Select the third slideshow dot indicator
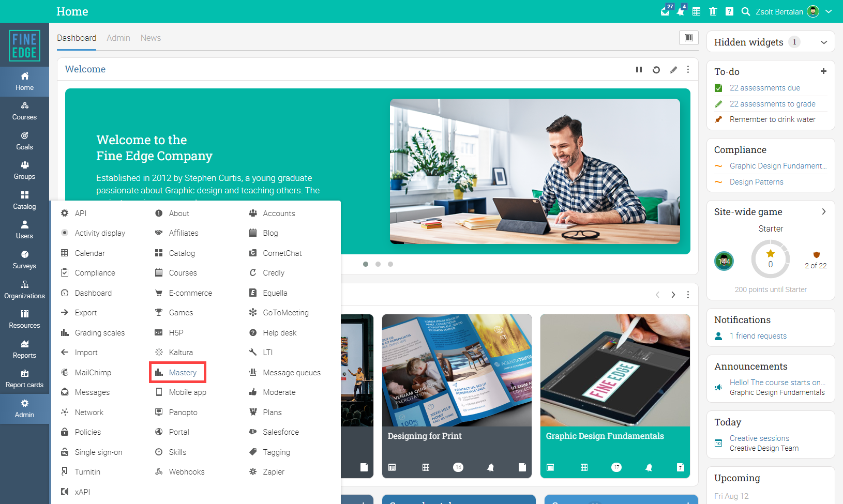This screenshot has height=504, width=843. pos(390,264)
